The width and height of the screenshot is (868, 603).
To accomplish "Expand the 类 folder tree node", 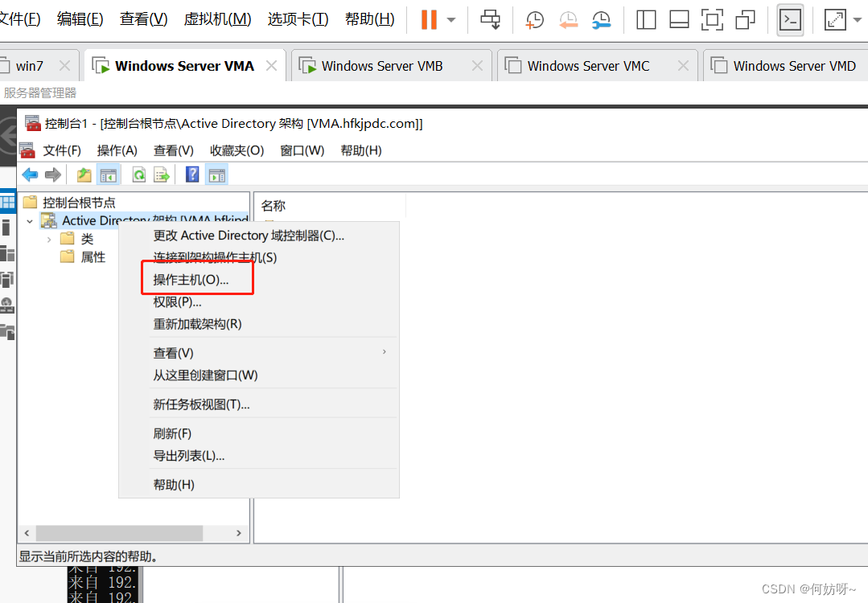I will [x=49, y=239].
